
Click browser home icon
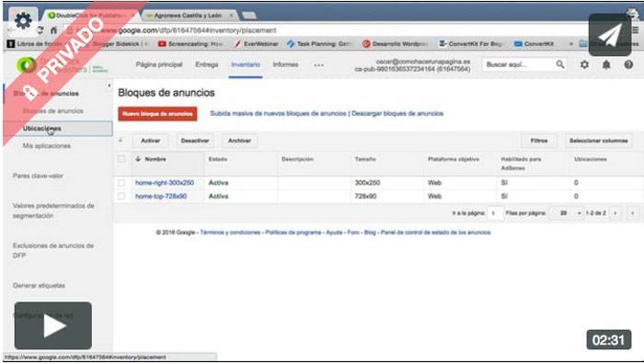[53, 30]
